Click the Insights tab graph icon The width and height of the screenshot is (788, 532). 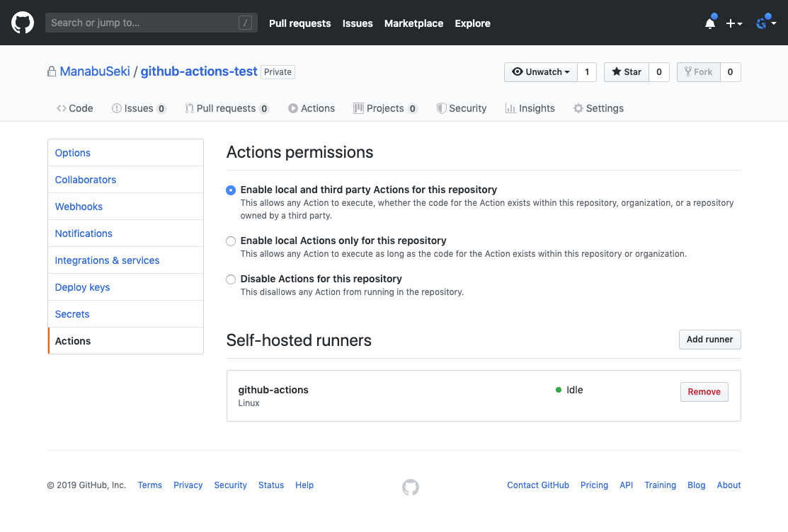coord(510,108)
